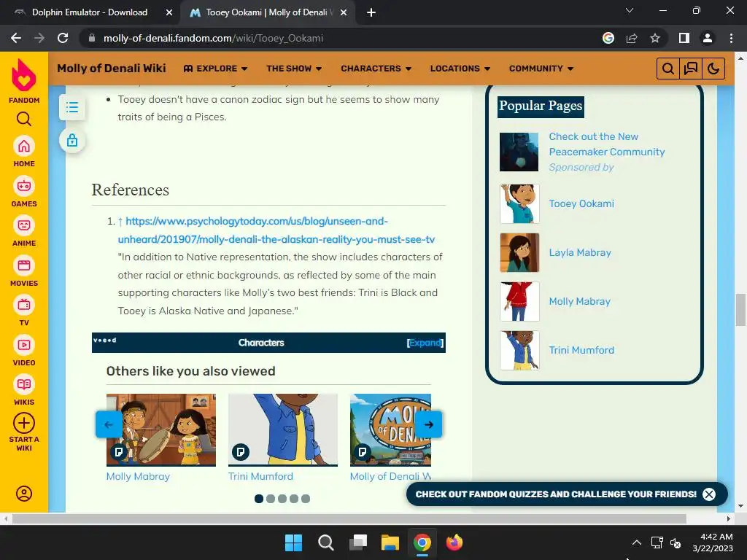Select the Tooey Ookami wiki tab

point(267,12)
